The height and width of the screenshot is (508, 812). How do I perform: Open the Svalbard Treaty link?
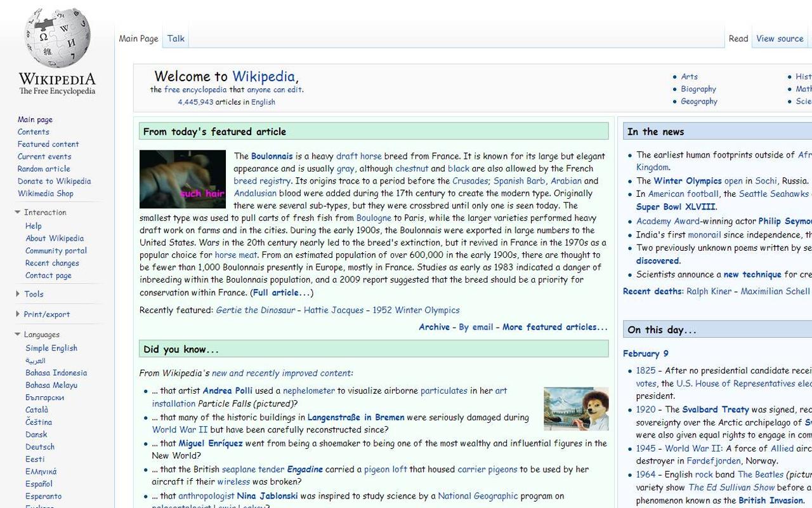pyautogui.click(x=716, y=410)
